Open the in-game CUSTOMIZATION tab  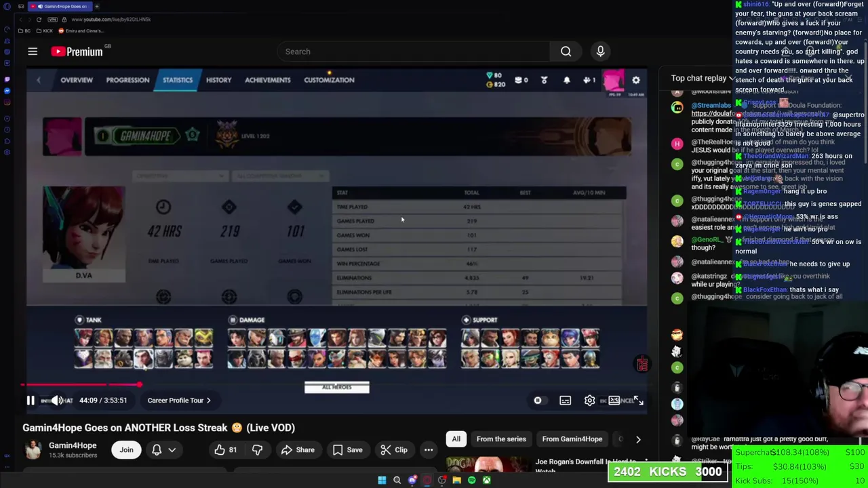[x=329, y=80]
